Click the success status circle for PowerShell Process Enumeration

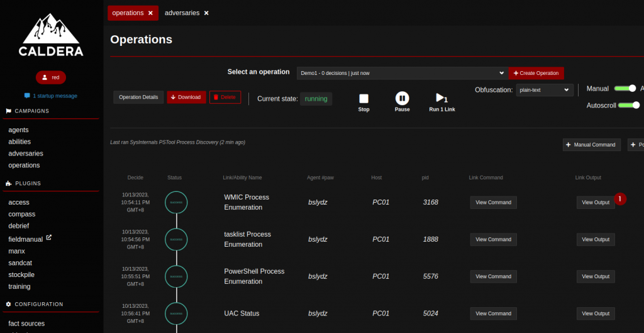click(x=176, y=276)
